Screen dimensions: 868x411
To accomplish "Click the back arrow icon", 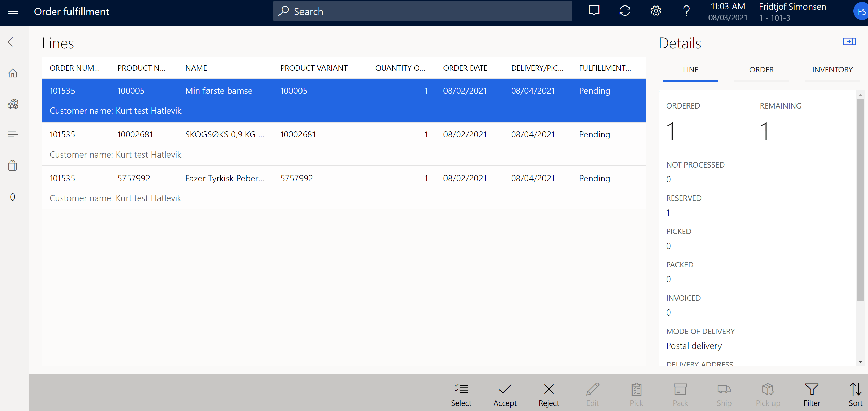I will tap(13, 42).
